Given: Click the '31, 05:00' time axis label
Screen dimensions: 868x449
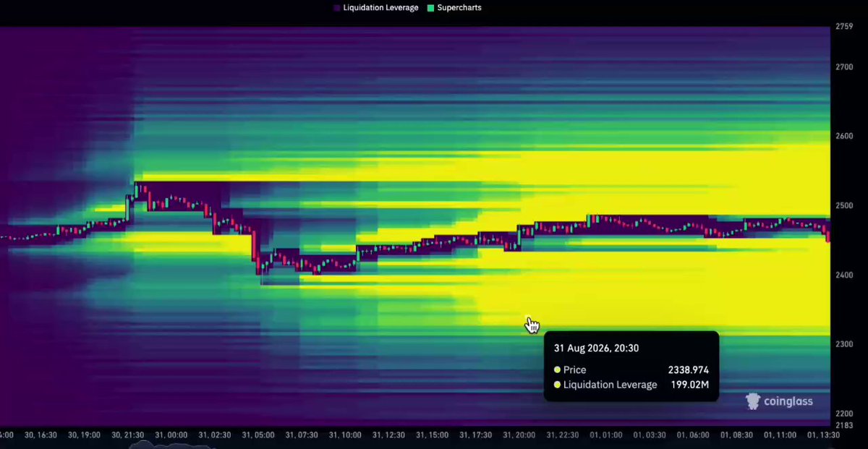Looking at the screenshot, I should click(x=257, y=435).
